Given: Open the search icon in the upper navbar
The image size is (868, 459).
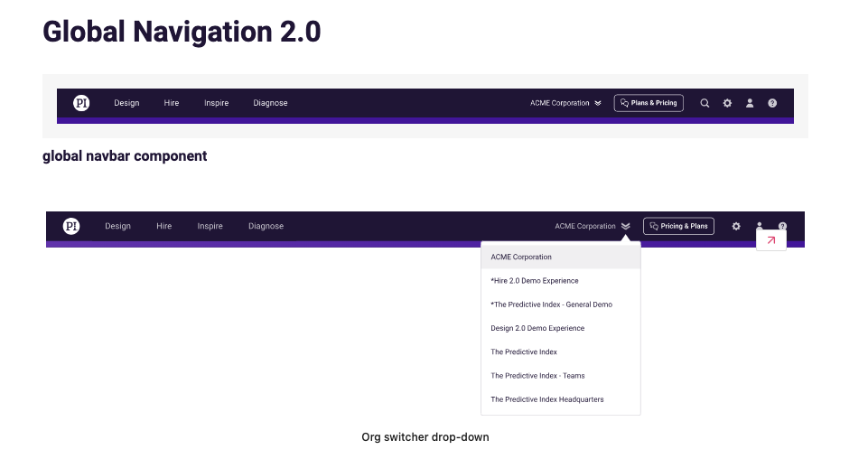Looking at the screenshot, I should pyautogui.click(x=705, y=103).
